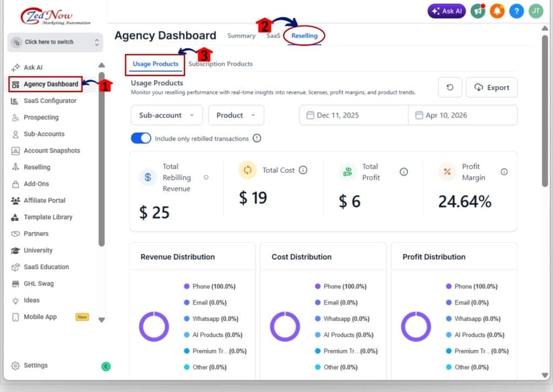Expand the Sub-account dropdown

coord(166,115)
